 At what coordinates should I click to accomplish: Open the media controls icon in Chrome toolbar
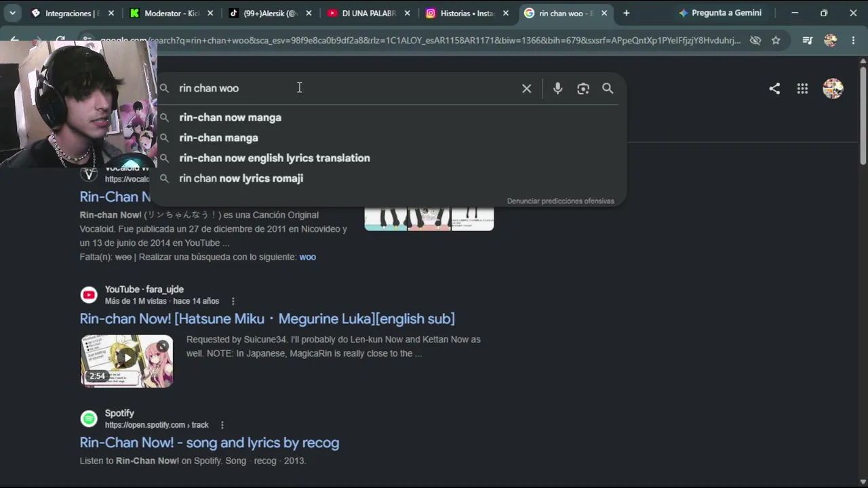(x=807, y=41)
